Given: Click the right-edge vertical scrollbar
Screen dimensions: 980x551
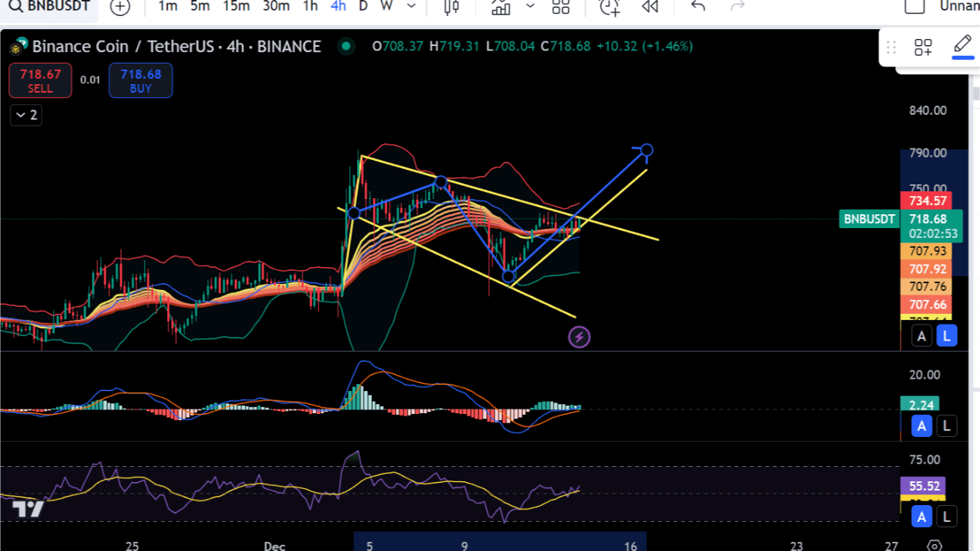Looking at the screenshot, I should coord(976,93).
